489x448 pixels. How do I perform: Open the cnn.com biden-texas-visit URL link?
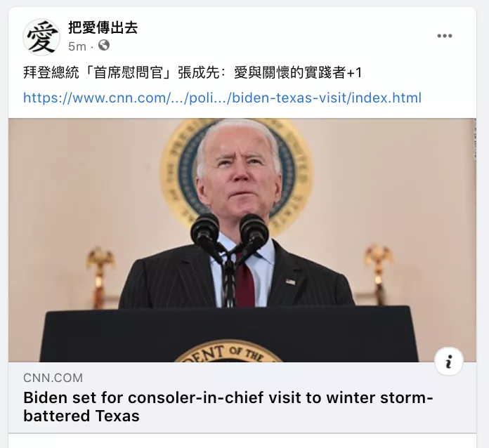[222, 98]
